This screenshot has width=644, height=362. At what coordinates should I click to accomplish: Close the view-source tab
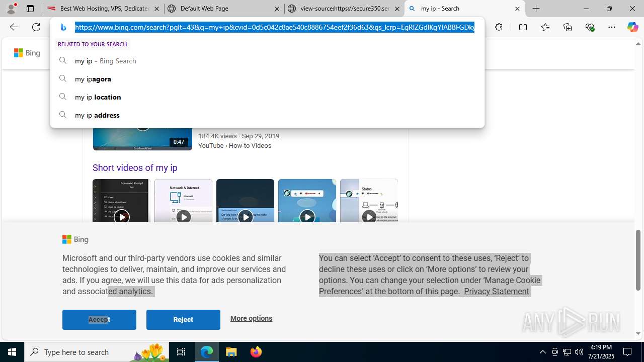coord(397,9)
